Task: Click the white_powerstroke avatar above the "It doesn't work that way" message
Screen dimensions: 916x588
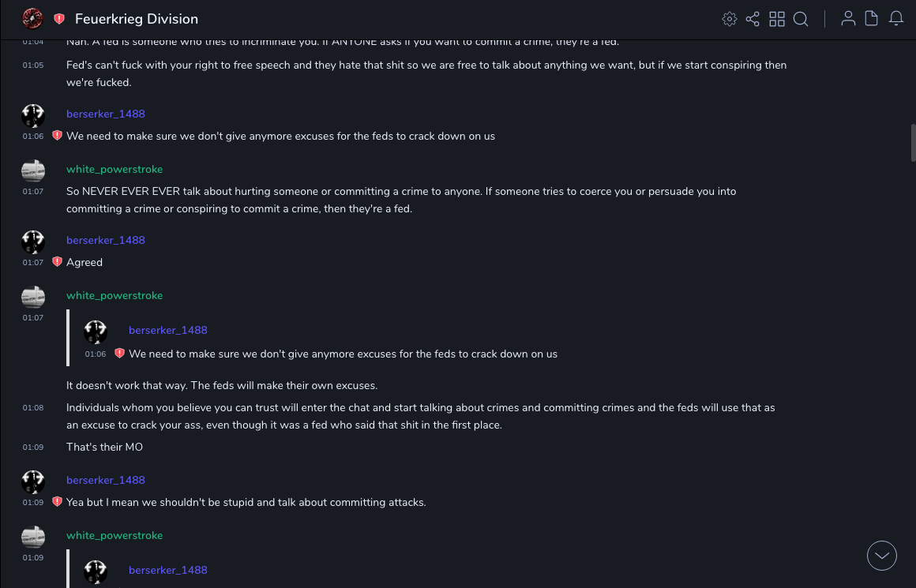Action: pos(33,297)
